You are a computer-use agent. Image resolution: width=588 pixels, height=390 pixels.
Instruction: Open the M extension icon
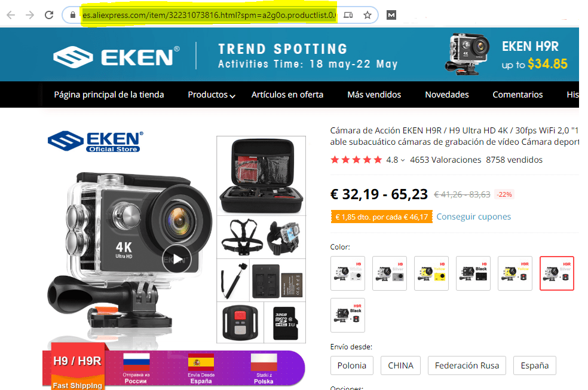391,15
